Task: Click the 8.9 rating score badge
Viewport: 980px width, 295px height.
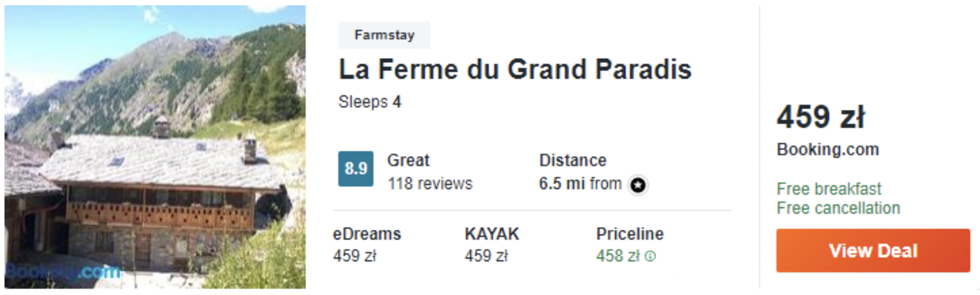Action: coord(356,169)
